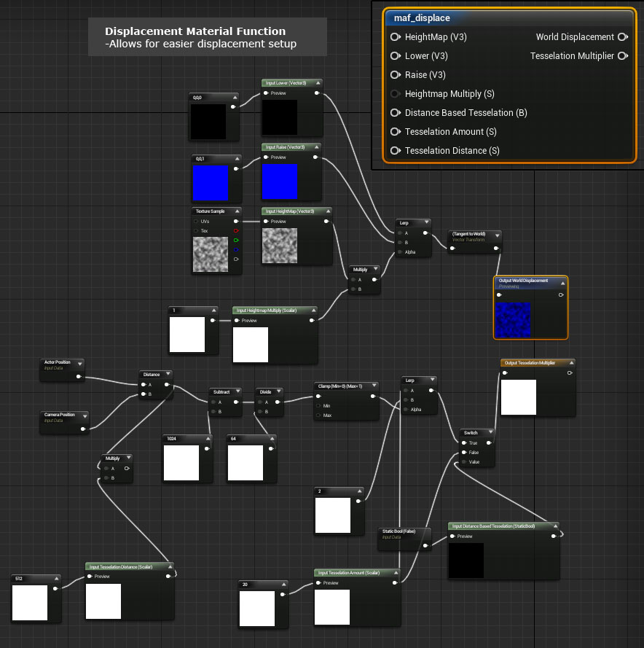
Task: Click the World Displacement output pin
Action: click(x=622, y=37)
